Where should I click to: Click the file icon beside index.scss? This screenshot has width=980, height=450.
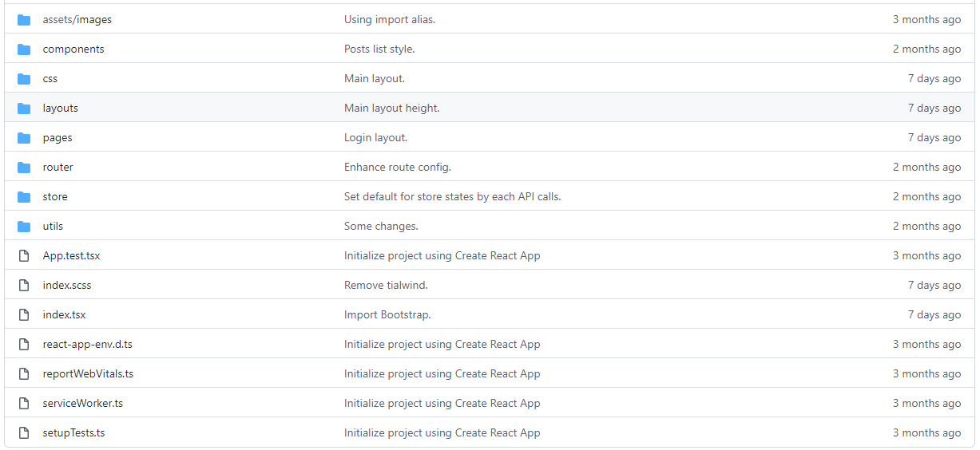click(24, 285)
